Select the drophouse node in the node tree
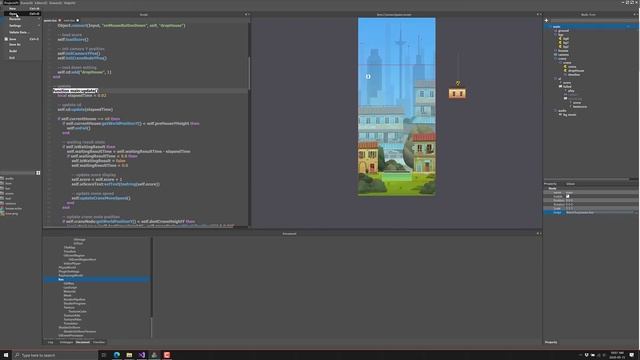Viewport: 640px width, 360px height. coord(576,71)
